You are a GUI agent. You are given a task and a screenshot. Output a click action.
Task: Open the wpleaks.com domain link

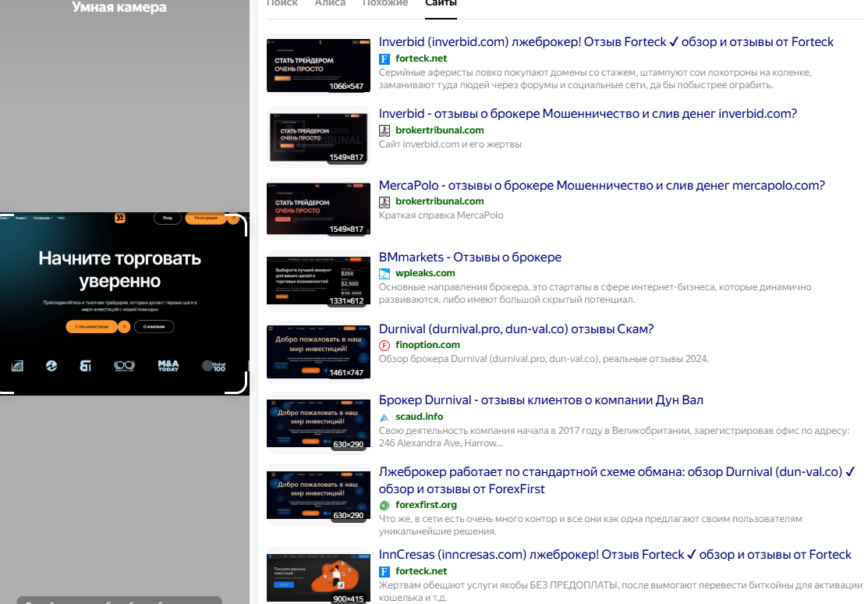click(x=425, y=273)
